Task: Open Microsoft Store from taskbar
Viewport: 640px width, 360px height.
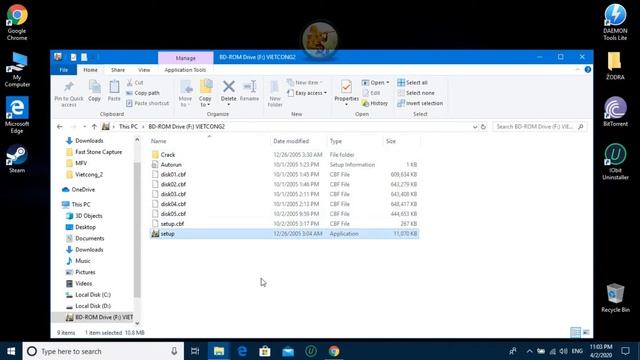Action: click(265, 351)
